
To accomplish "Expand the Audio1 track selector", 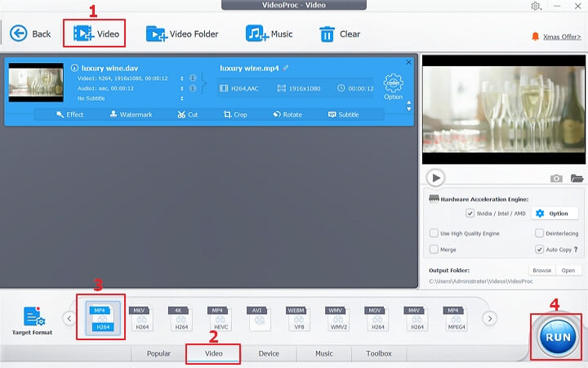I will coord(182,88).
